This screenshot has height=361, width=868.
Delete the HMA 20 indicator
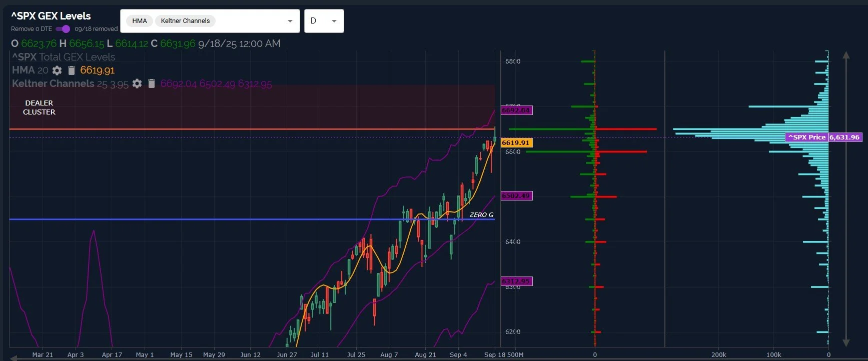(72, 70)
